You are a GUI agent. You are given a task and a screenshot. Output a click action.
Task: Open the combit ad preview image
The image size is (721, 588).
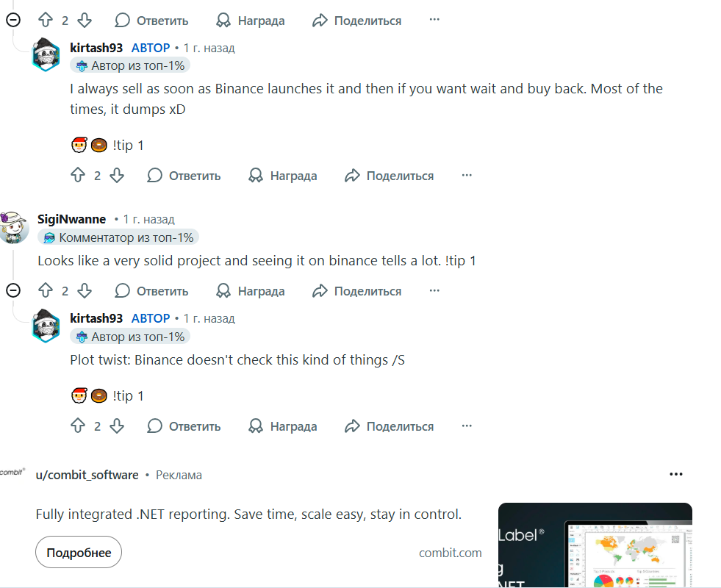coord(595,545)
